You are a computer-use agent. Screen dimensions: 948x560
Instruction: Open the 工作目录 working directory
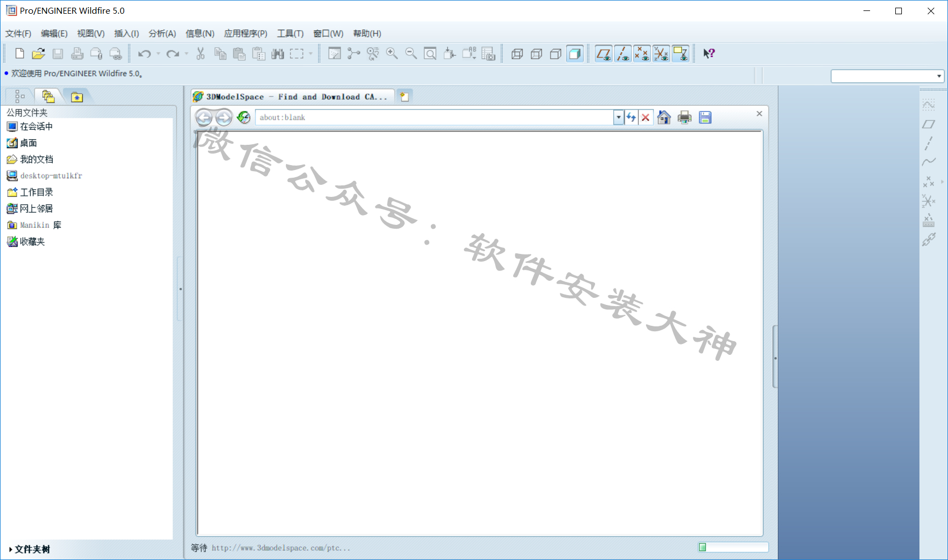coord(30,193)
